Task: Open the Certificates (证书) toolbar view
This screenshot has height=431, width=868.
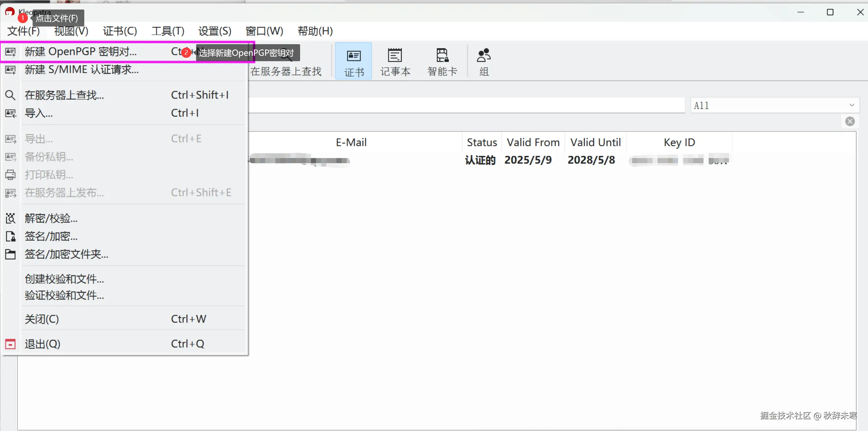Action: pos(353,61)
